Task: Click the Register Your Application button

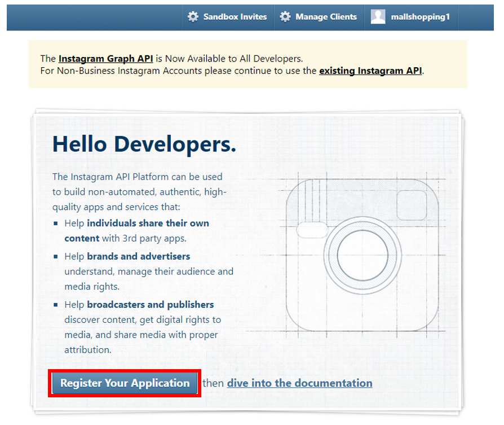Action: tap(125, 383)
